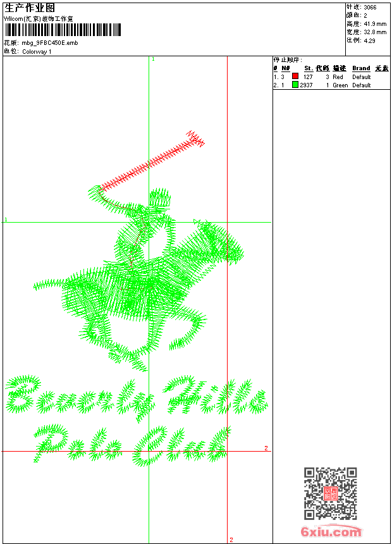Select the Colorway 1 label
This screenshot has width=392, height=544.
pos(37,52)
